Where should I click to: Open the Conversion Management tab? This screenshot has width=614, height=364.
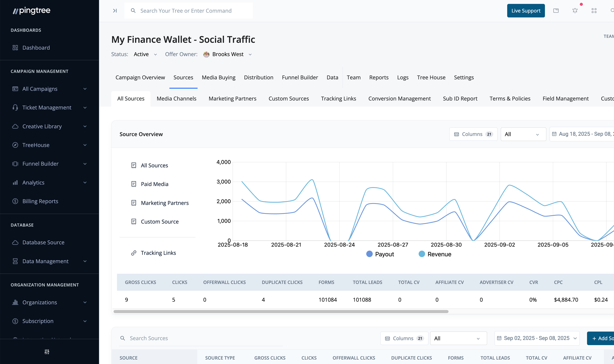[x=399, y=98]
